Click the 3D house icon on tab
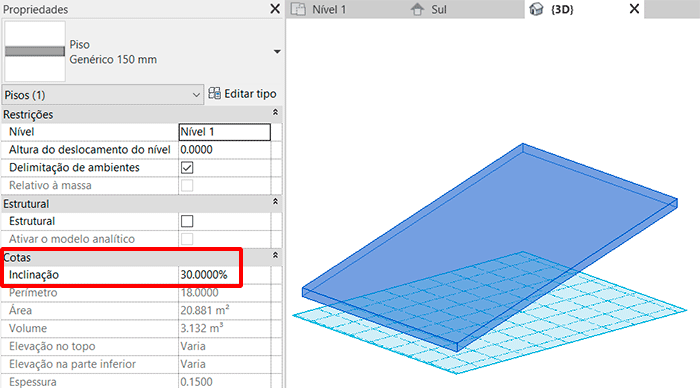Viewport: 700px width, 388px height. tap(536, 9)
